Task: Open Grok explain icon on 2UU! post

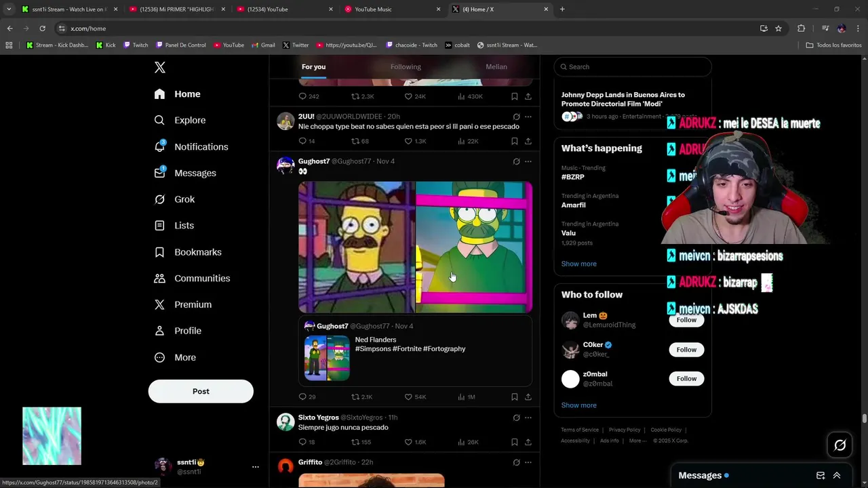Action: click(x=516, y=117)
